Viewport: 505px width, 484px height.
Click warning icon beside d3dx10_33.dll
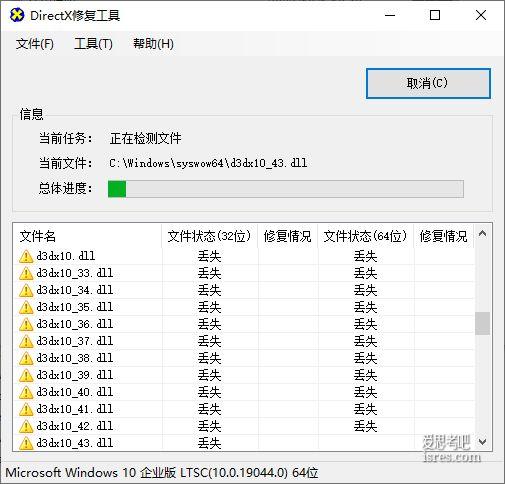(26, 273)
